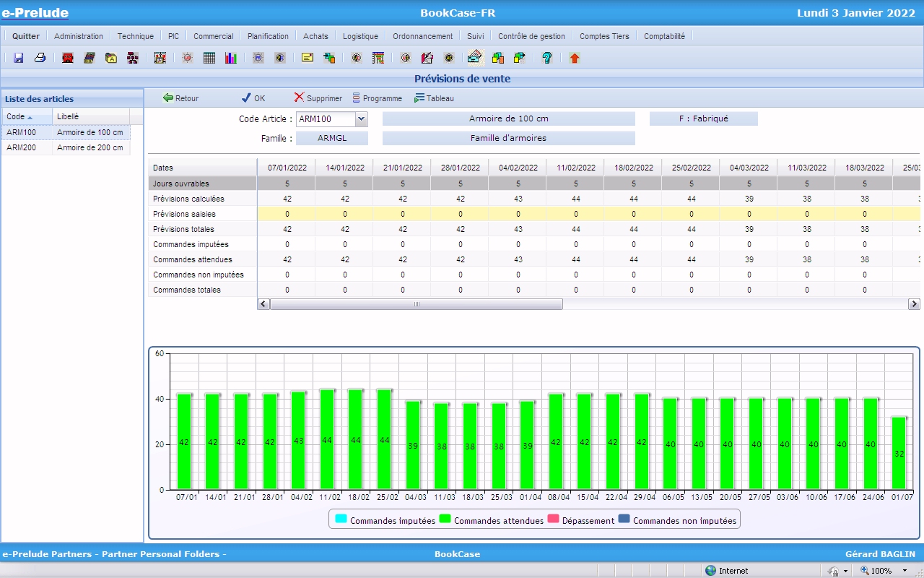This screenshot has height=578, width=924.
Task: Click the dark red org-chart icon
Action: [x=133, y=58]
